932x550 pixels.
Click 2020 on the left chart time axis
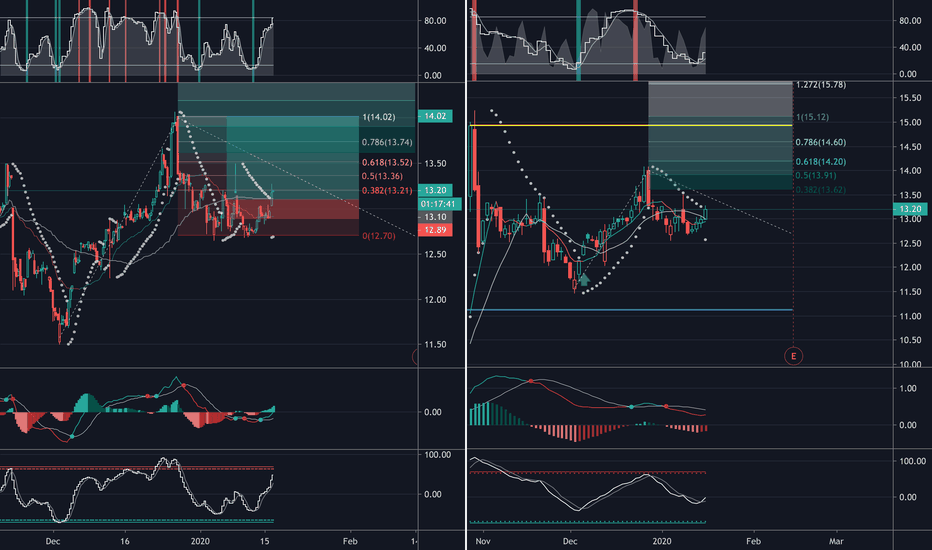click(200, 541)
